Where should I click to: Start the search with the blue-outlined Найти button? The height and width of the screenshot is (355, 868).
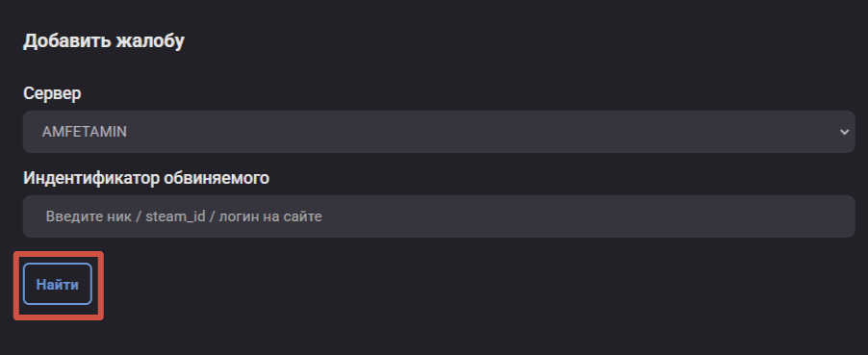58,284
